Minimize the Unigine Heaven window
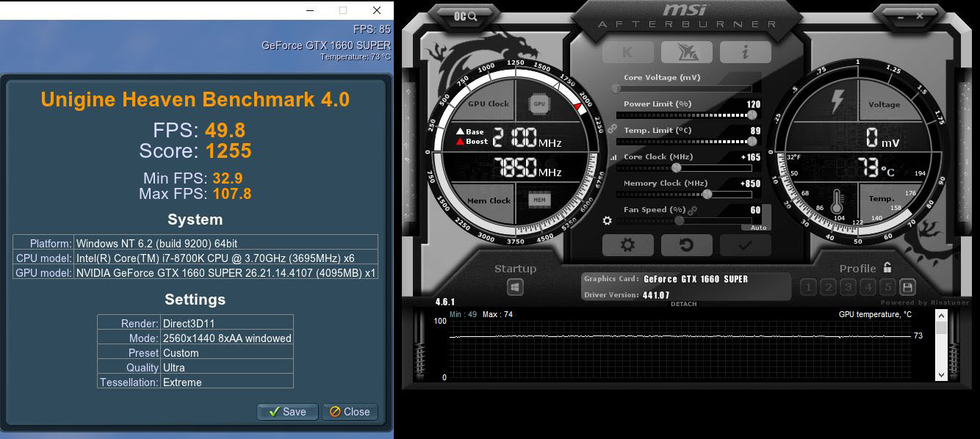 point(309,10)
